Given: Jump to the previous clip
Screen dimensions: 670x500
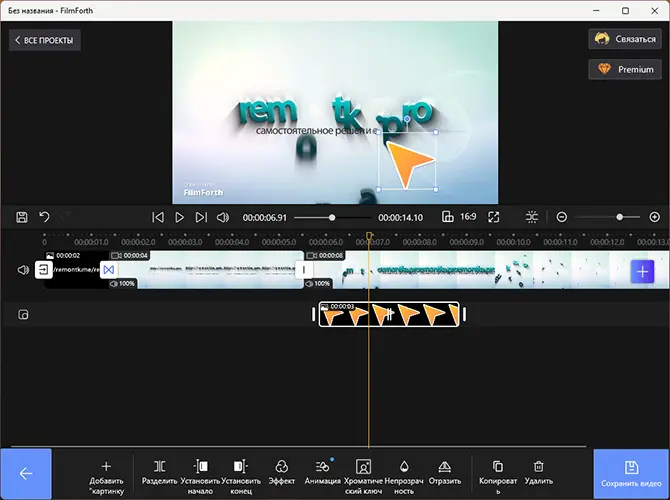Looking at the screenshot, I should [x=158, y=218].
